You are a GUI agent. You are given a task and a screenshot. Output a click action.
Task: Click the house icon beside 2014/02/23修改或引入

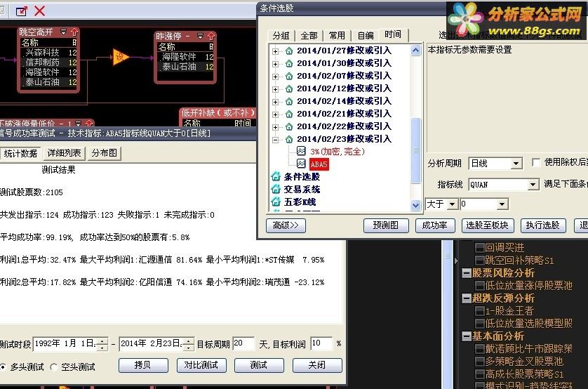(289, 140)
